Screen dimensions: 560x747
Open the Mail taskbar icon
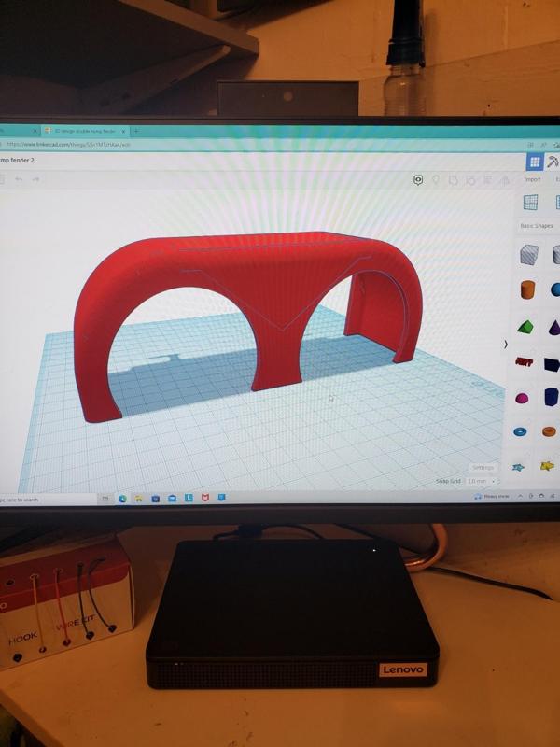[x=172, y=499]
